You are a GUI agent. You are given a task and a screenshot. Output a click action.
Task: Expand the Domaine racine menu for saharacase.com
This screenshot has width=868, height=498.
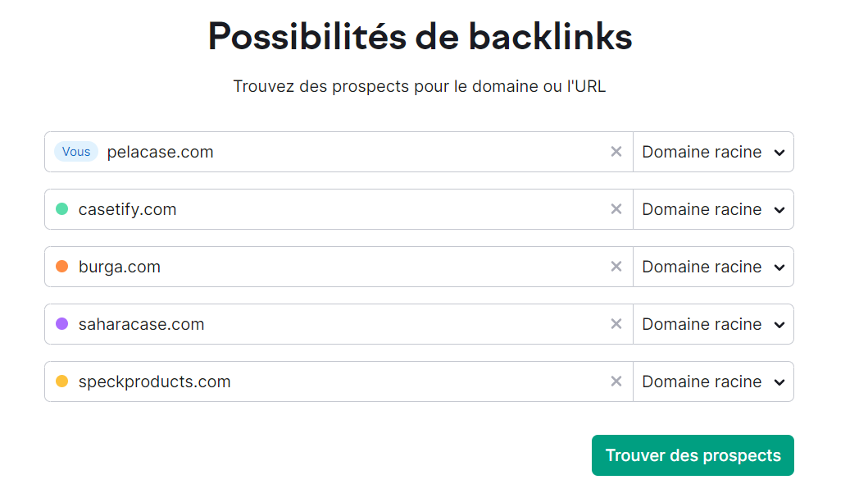click(712, 324)
